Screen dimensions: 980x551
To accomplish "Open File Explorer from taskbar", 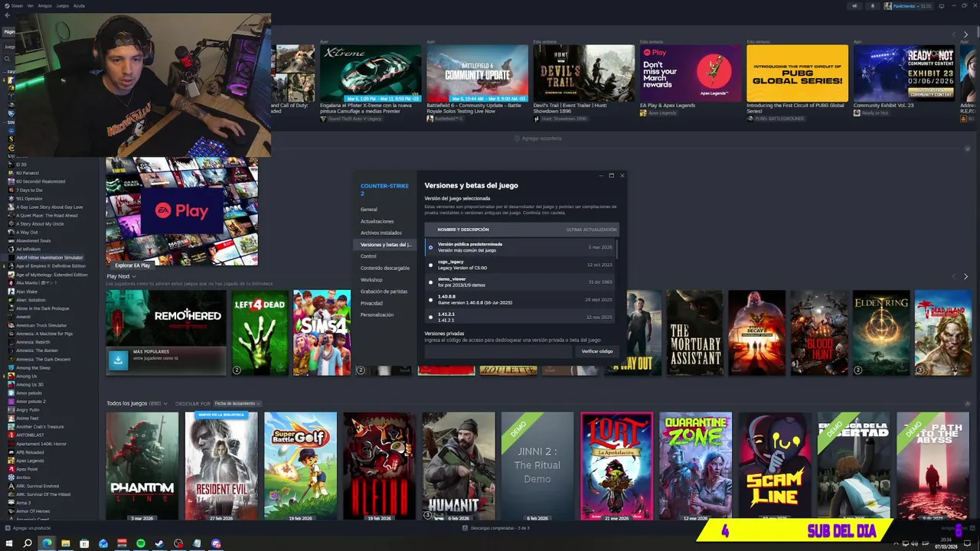I will pos(66,543).
